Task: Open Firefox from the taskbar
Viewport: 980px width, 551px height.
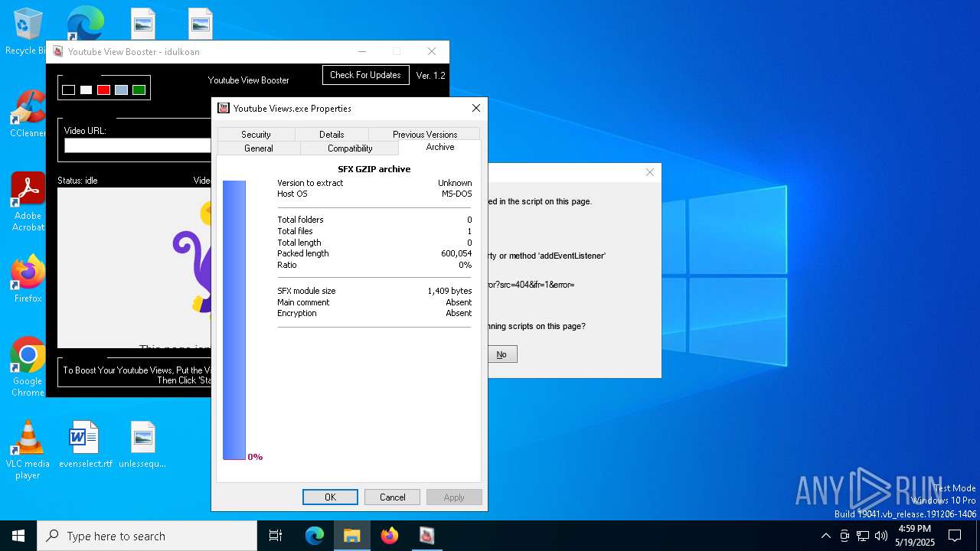Action: (390, 536)
